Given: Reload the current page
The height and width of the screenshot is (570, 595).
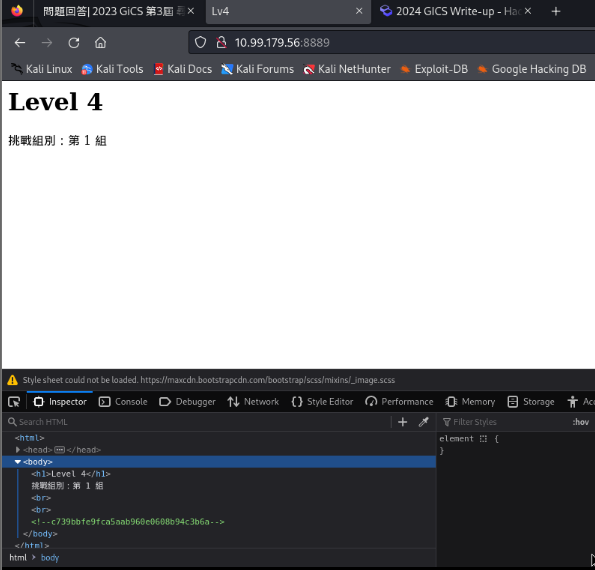Looking at the screenshot, I should [x=74, y=43].
